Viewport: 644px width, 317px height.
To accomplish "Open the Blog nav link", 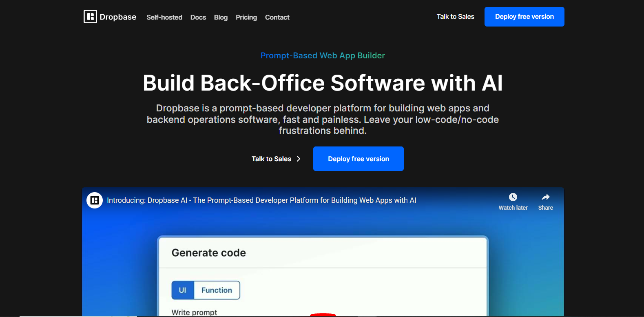I will (x=221, y=17).
